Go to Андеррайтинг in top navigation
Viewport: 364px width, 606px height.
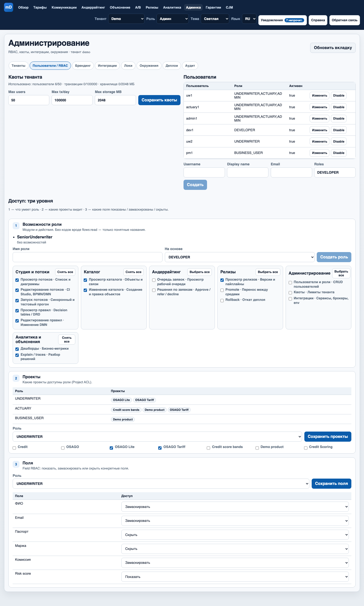(93, 7)
